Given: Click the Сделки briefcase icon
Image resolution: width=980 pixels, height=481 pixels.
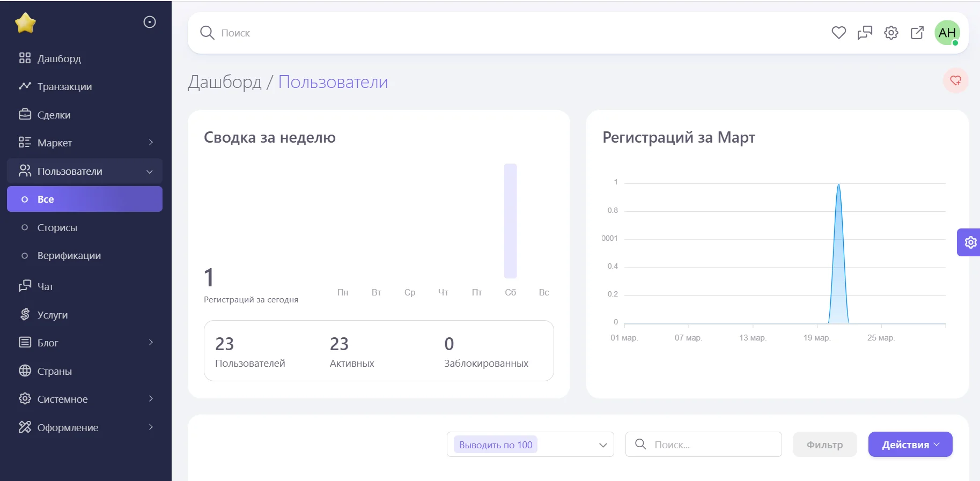Looking at the screenshot, I should pos(25,114).
